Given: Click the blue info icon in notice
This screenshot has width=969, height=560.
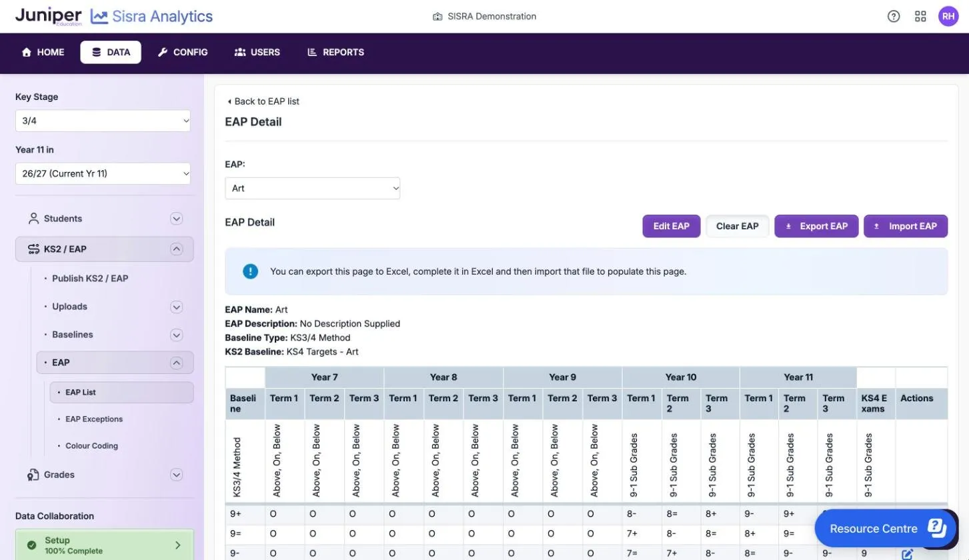Looking at the screenshot, I should pos(250,271).
